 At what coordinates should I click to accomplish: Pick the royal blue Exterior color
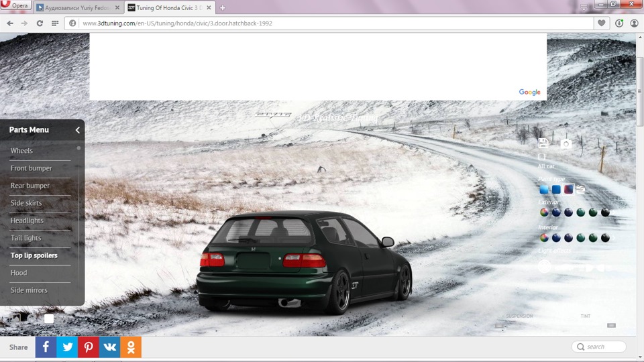(x=556, y=213)
